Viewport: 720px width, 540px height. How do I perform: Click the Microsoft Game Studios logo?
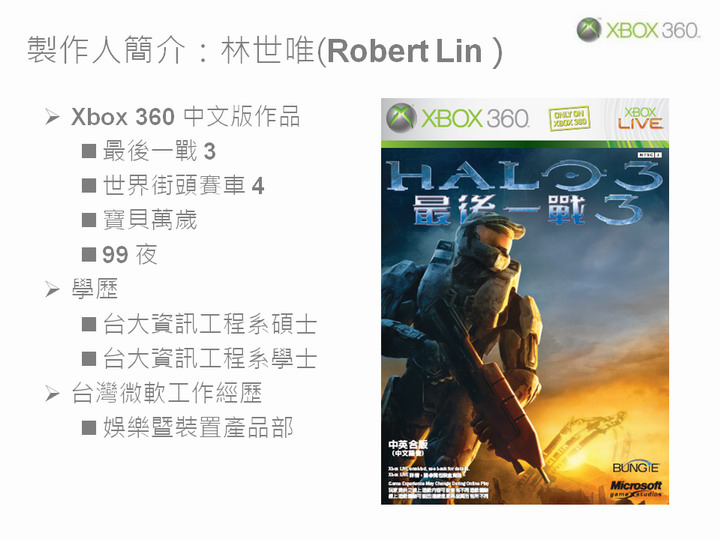(x=636, y=489)
